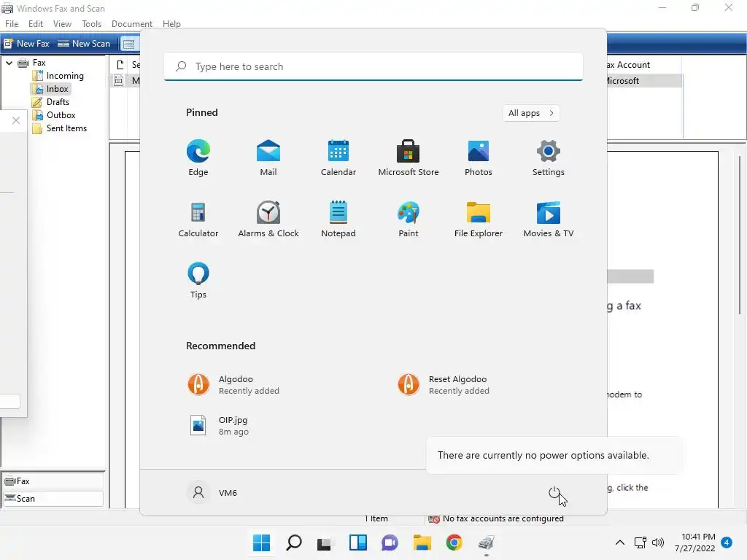Collapse the Fax tree node
This screenshot has width=747, height=560.
[9, 63]
